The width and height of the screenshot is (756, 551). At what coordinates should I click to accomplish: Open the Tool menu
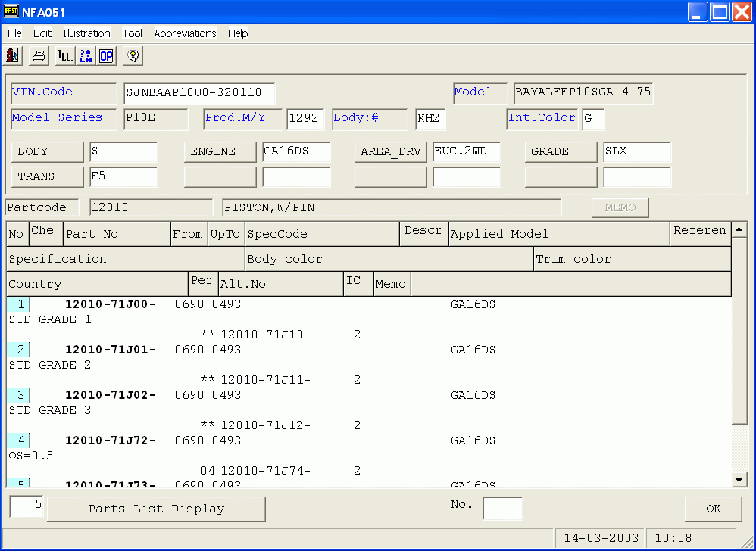132,33
